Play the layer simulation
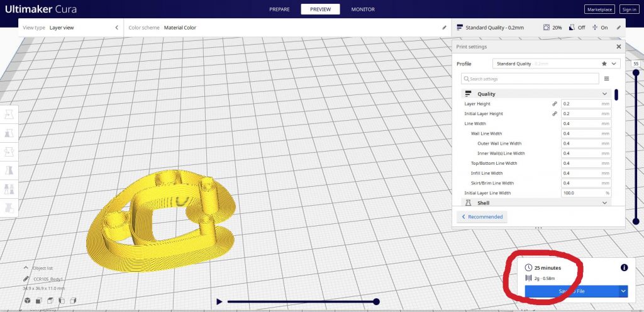 click(x=219, y=302)
